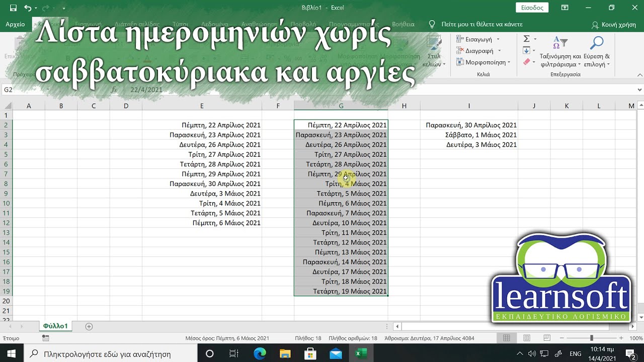Select cell Παρασκευή, 7 Μάιος 2021 in column G
Image resolution: width=644 pixels, height=362 pixels.
click(341, 213)
